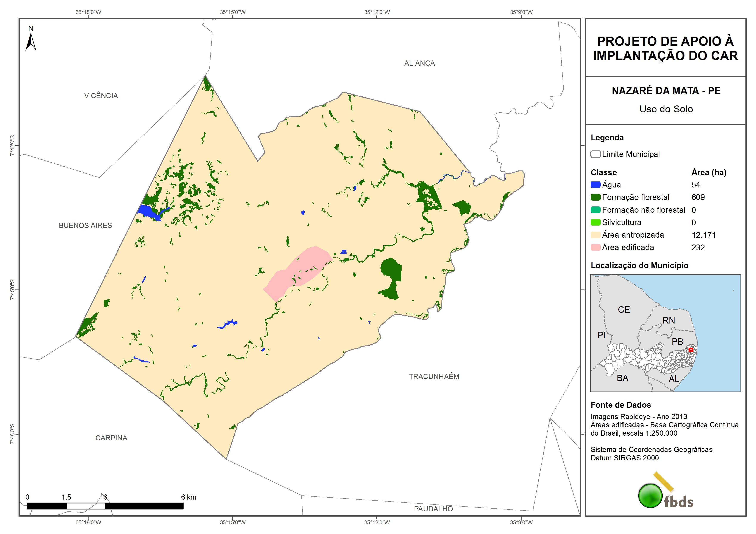Click the Limite Municipal legend symbol
The height and width of the screenshot is (534, 756).
[x=595, y=154]
